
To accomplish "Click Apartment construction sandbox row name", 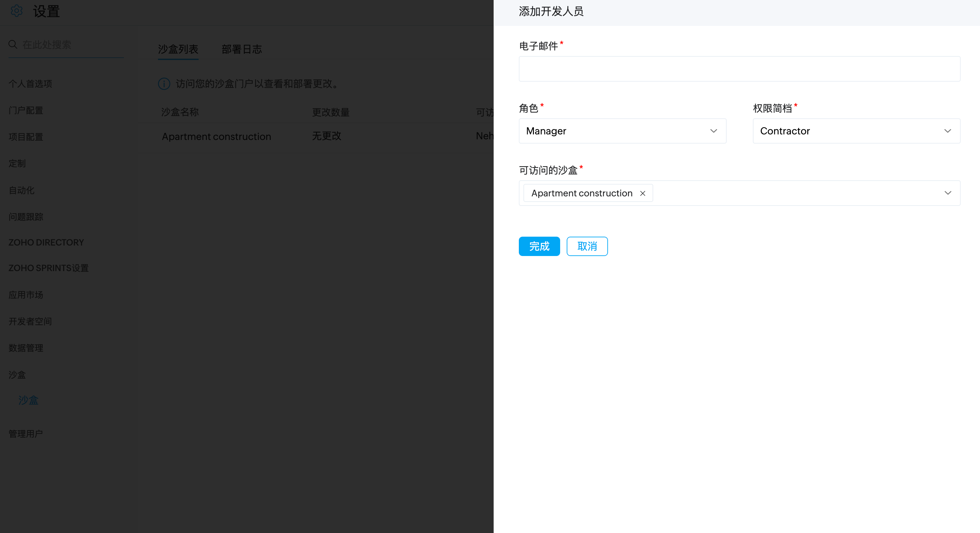I will pyautogui.click(x=216, y=136).
